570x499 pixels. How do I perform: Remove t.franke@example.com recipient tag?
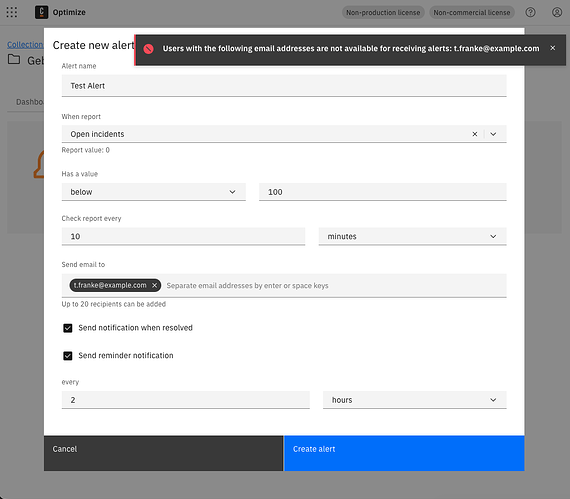point(154,285)
